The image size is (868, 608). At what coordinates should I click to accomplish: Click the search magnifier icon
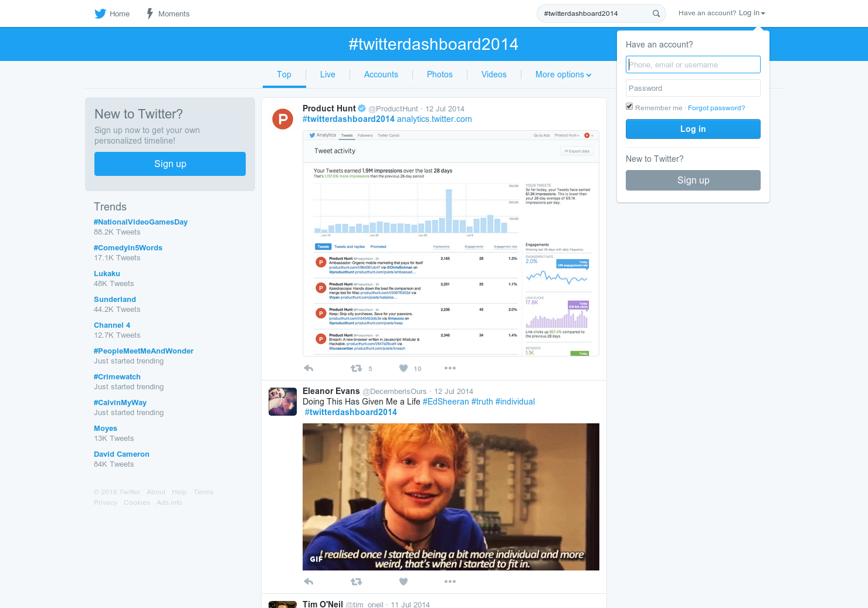point(656,13)
